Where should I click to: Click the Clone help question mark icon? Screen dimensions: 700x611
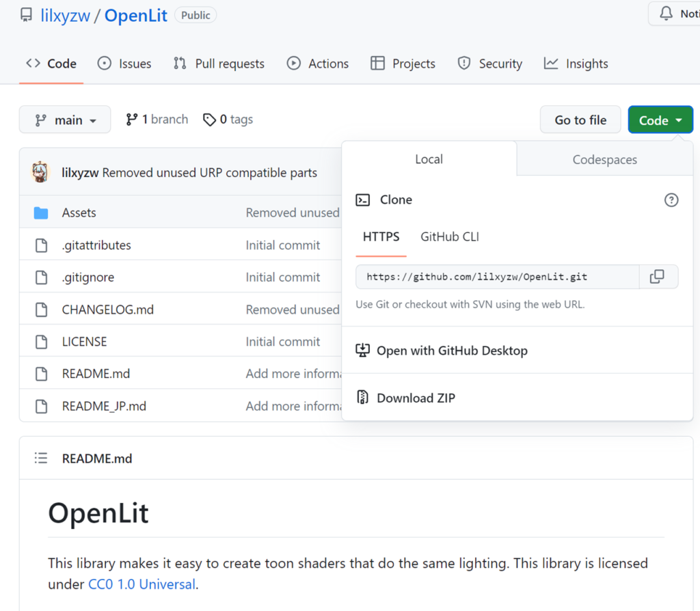671,200
